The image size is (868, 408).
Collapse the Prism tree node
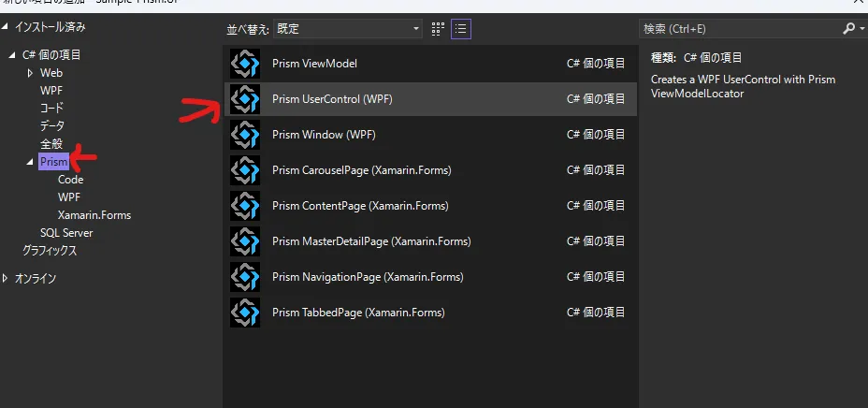pyautogui.click(x=30, y=162)
